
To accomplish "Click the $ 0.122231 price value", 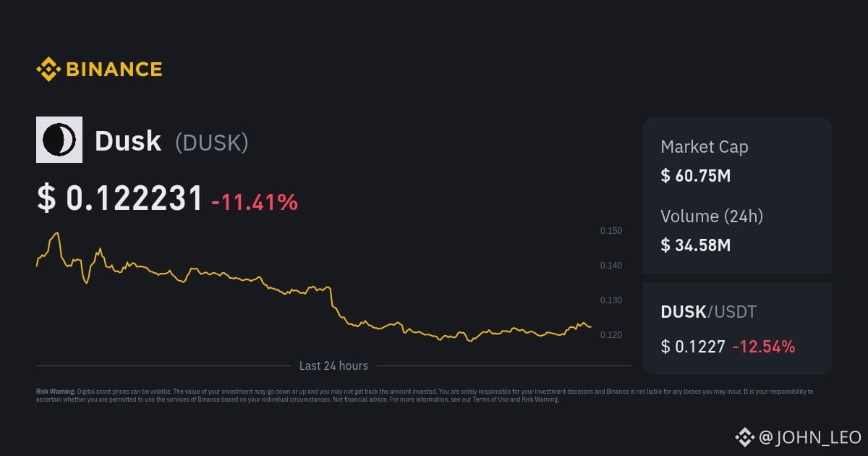I will click(x=120, y=199).
